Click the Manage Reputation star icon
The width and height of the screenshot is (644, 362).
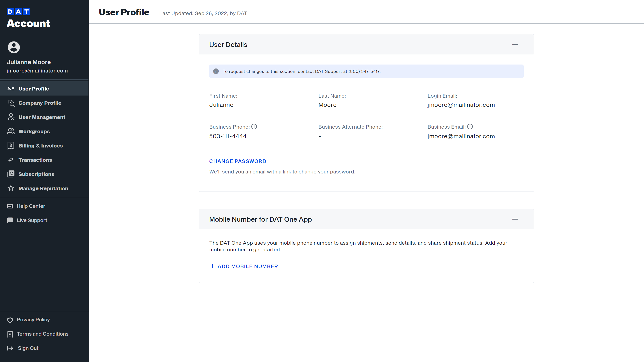pyautogui.click(x=11, y=188)
